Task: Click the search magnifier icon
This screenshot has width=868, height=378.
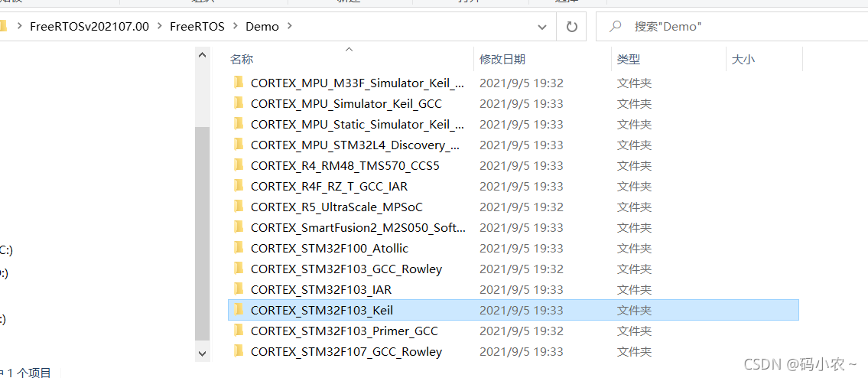Action: [614, 26]
